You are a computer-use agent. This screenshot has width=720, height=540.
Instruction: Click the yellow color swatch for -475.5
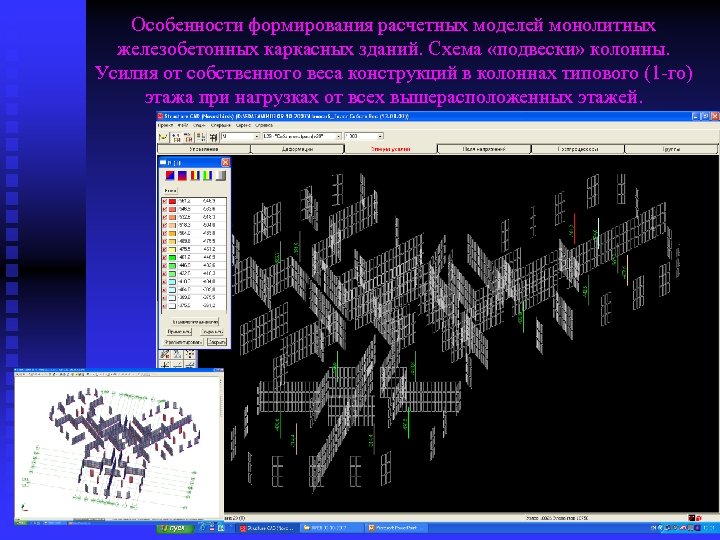[172, 249]
